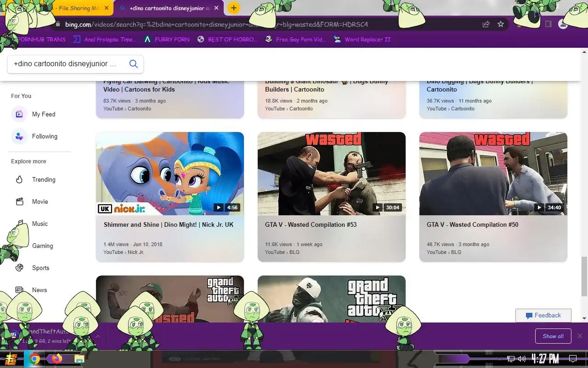Play the Shimmer and Shine video
This screenshot has width=588, height=368.
coord(218,207)
